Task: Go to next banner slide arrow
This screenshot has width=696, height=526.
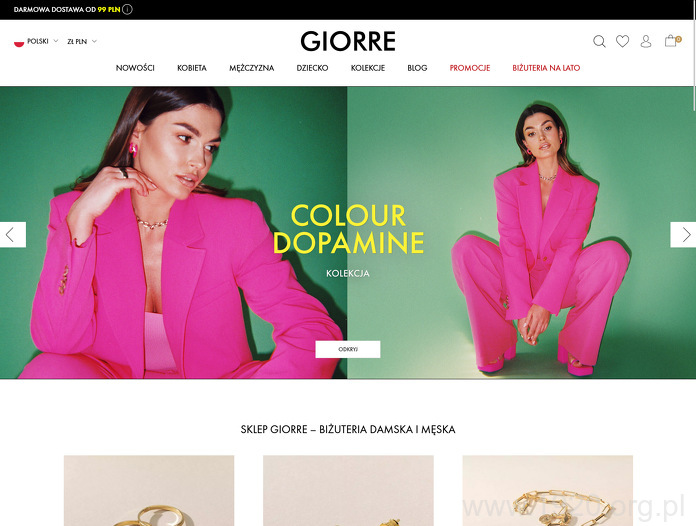Action: coord(683,234)
